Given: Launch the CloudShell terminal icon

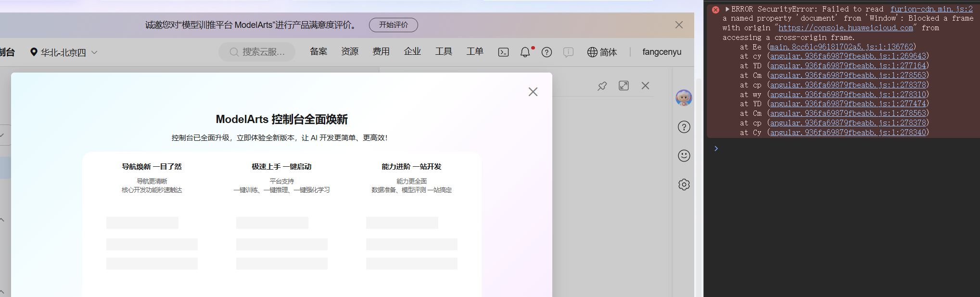Looking at the screenshot, I should coord(503,52).
